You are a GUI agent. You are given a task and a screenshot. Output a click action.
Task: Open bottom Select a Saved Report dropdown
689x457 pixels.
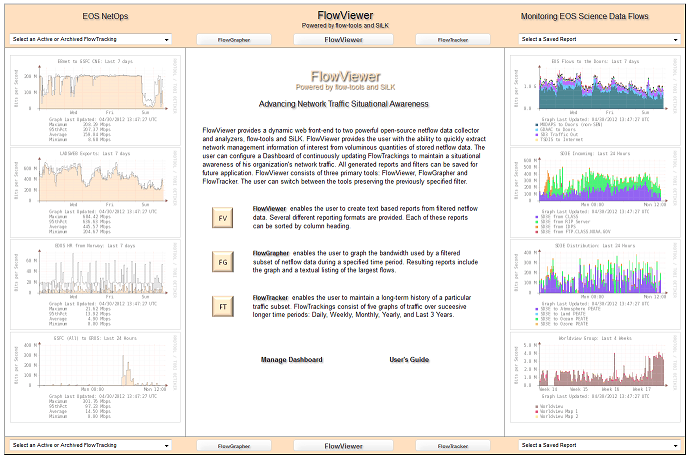pyautogui.click(x=599, y=445)
